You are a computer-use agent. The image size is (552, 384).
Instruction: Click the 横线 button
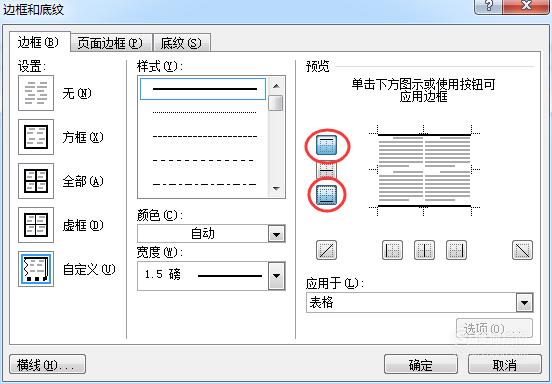pyautogui.click(x=47, y=364)
